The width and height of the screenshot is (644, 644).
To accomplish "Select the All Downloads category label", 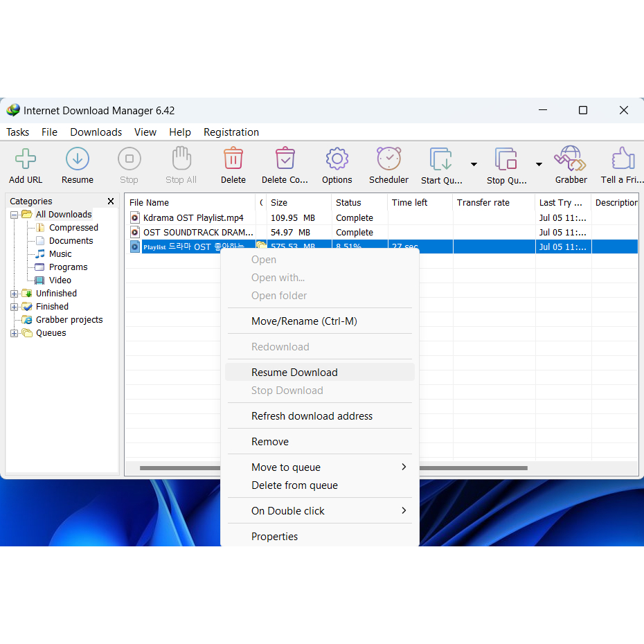I will pos(64,215).
